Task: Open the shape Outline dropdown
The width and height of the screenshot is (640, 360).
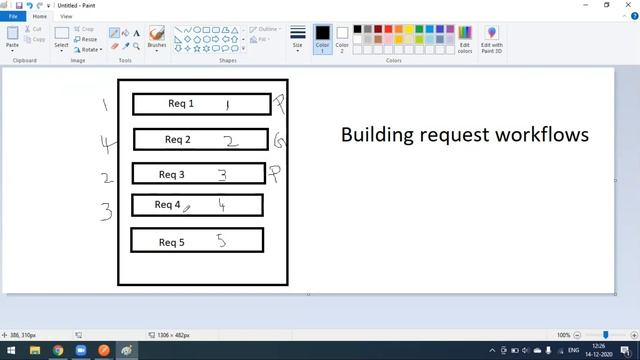Action: pyautogui.click(x=265, y=29)
